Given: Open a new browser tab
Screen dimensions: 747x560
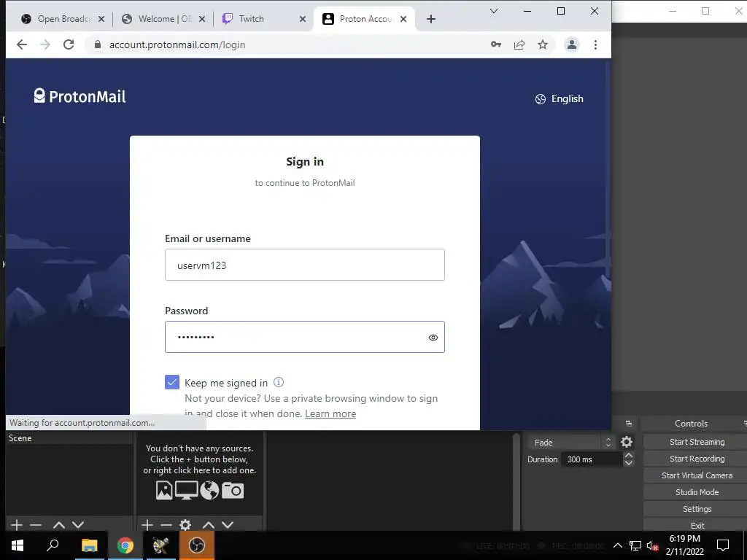Looking at the screenshot, I should 431,19.
